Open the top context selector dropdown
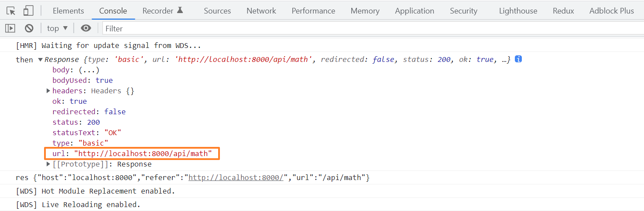This screenshot has width=644, height=211. [57, 28]
